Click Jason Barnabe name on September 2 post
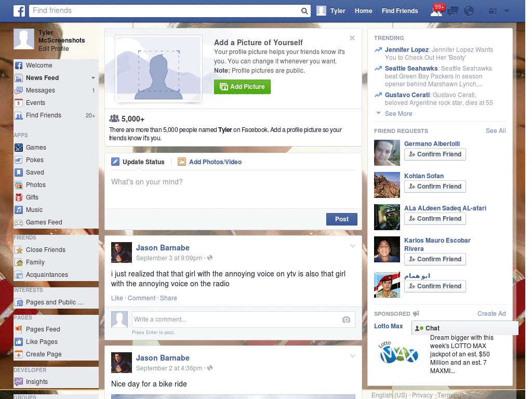 point(163,358)
